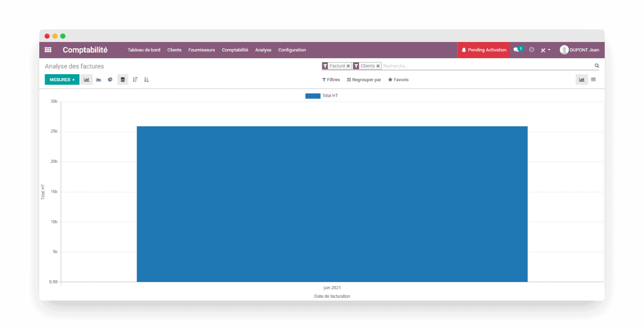Open the debug tools dropdown
The image size is (644, 330).
click(545, 50)
